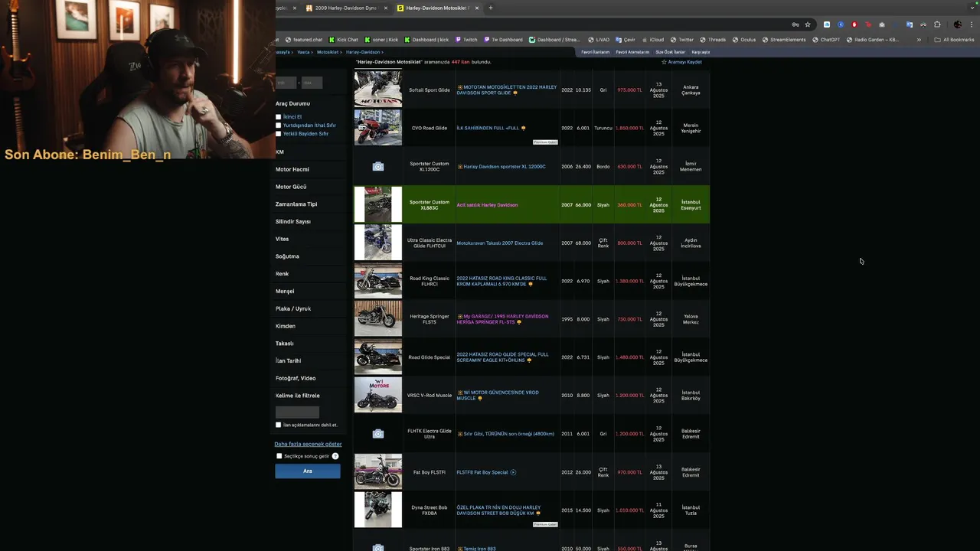980x551 pixels.
Task: Open the Twitch bookmark
Action: (466, 40)
